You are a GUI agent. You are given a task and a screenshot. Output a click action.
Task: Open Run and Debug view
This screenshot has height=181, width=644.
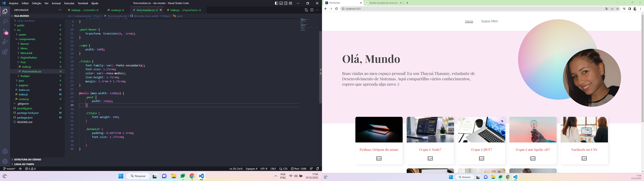[5, 42]
